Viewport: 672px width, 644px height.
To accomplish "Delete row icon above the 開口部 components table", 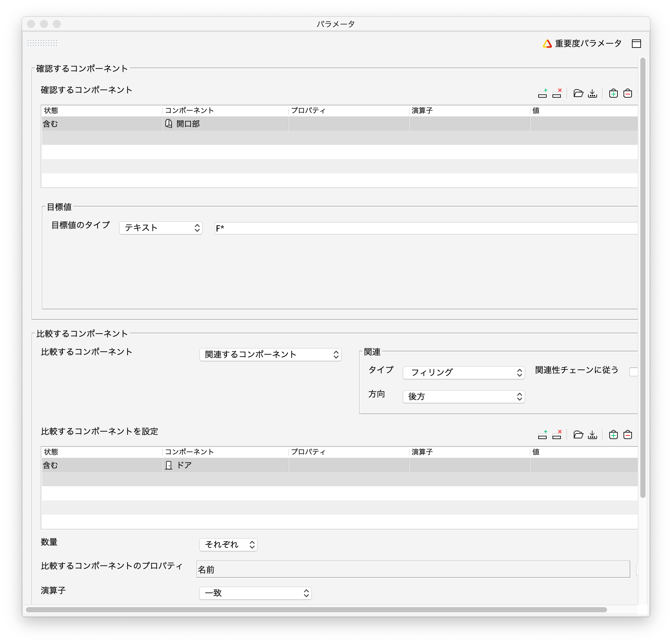I will coord(557,93).
